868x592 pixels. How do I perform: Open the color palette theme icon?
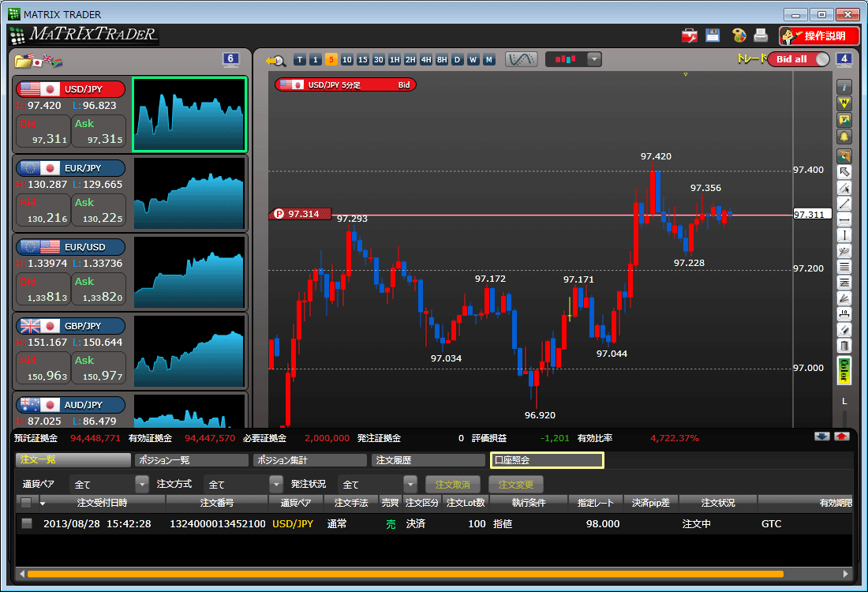click(739, 36)
